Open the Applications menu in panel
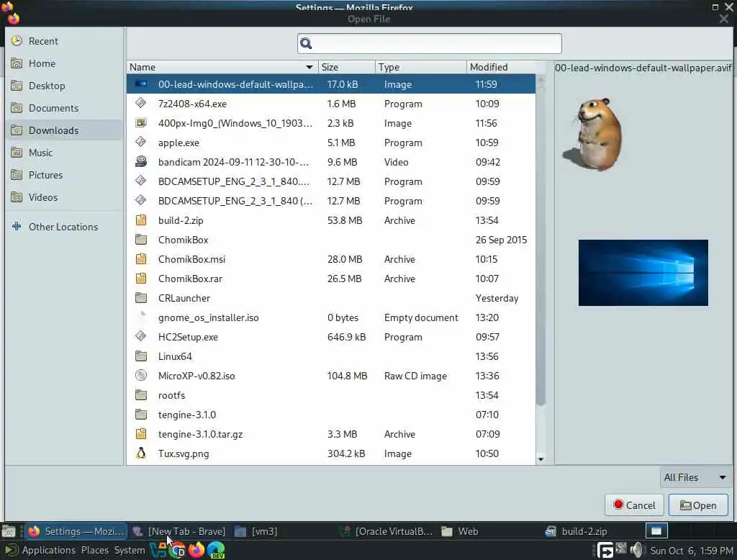This screenshot has height=560, width=737. click(48, 550)
